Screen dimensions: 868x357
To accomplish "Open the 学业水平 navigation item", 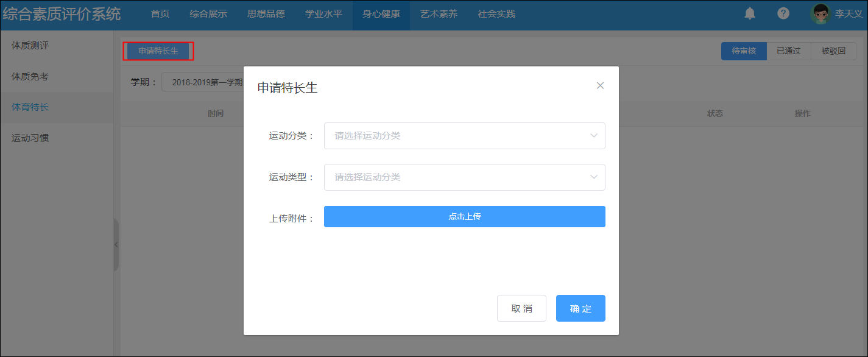I will click(323, 14).
